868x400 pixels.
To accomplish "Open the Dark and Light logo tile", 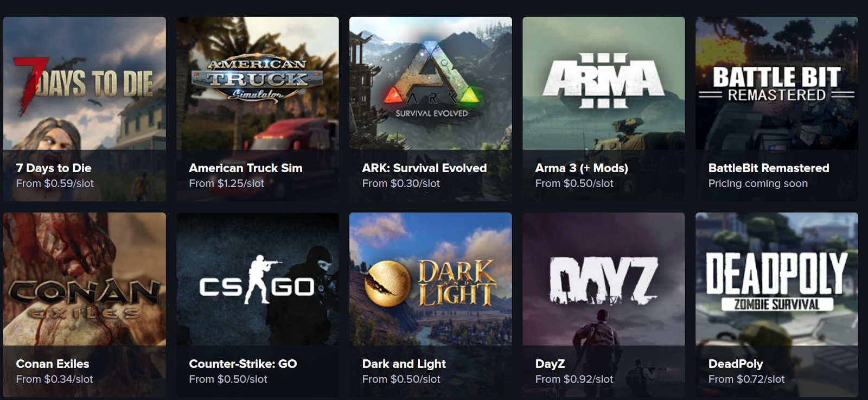I will coord(431,279).
